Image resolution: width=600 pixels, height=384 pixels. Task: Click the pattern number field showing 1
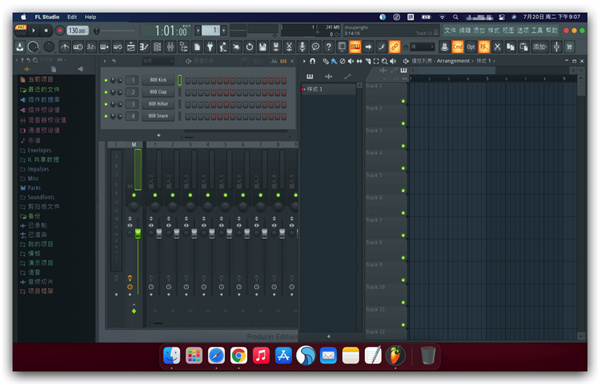pyautogui.click(x=211, y=30)
